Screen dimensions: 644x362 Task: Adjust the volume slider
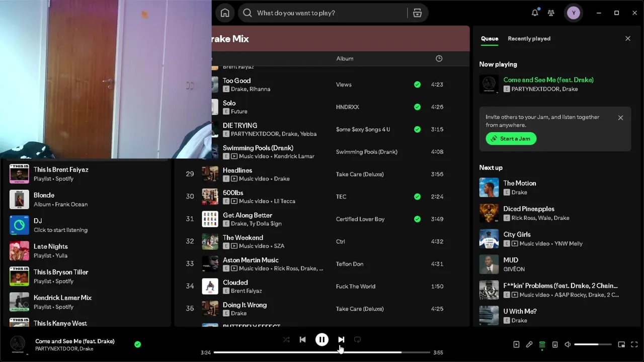(593, 344)
